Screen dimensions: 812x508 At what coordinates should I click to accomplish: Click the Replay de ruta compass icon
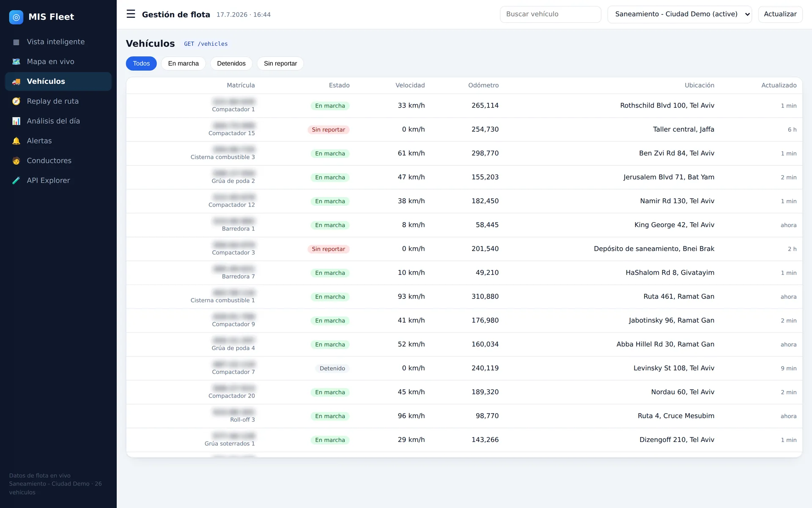coord(16,101)
